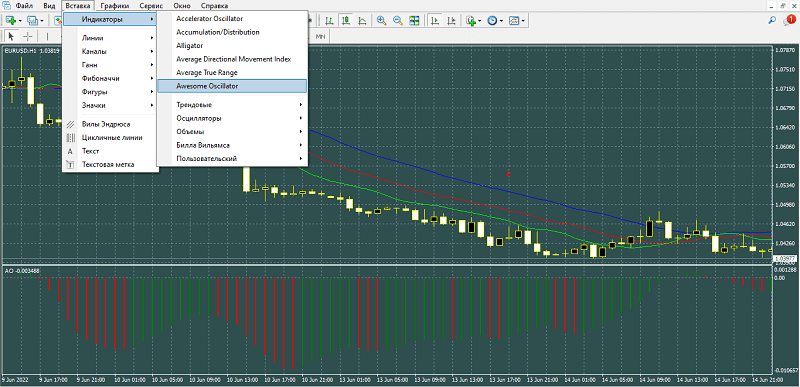The image size is (800, 387).
Task: Insert the Alligator indicator
Action: [232, 45]
